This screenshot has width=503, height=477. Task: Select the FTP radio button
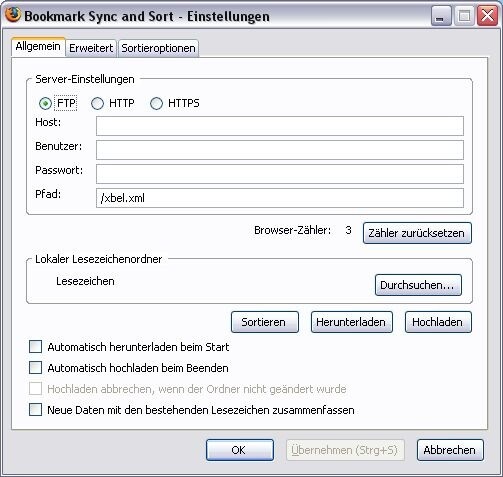point(45,103)
